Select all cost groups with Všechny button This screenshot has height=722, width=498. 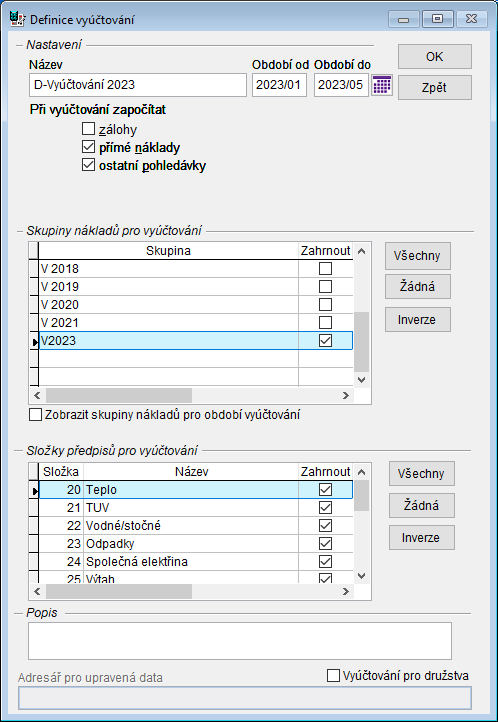coord(417,256)
